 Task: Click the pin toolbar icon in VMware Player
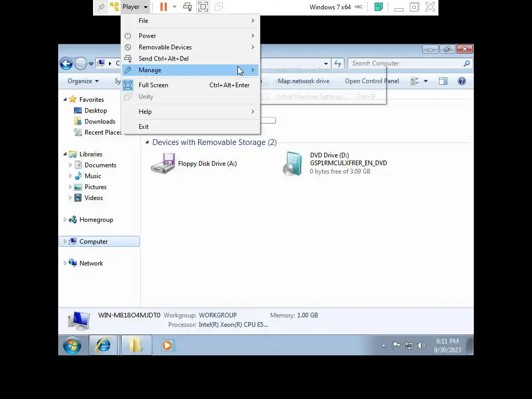point(101,7)
